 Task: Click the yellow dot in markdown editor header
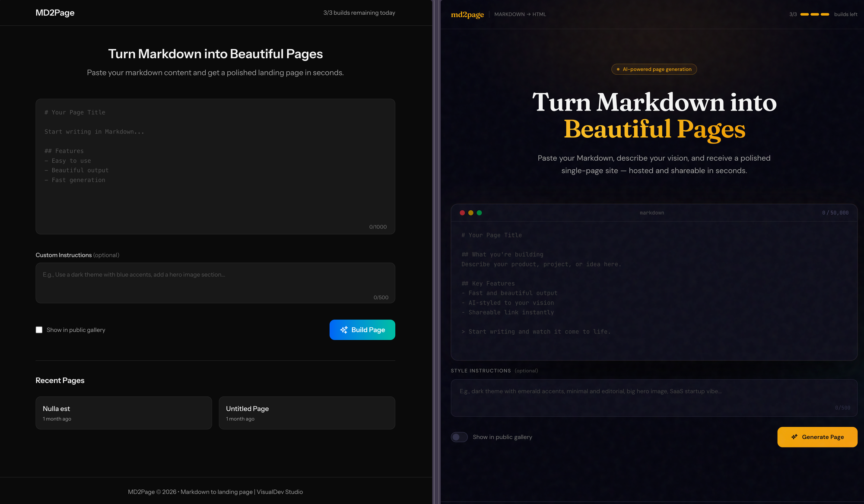pyautogui.click(x=471, y=213)
